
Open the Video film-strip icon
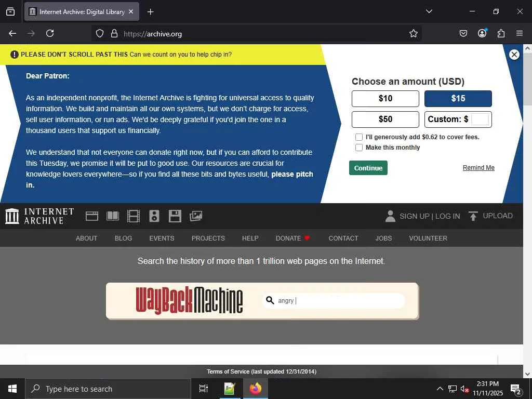pos(134,216)
